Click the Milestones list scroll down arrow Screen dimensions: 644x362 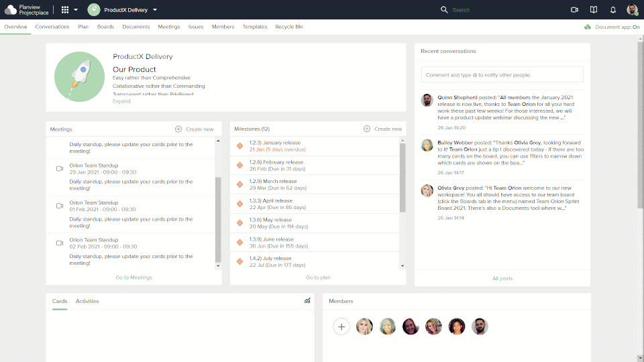point(402,266)
